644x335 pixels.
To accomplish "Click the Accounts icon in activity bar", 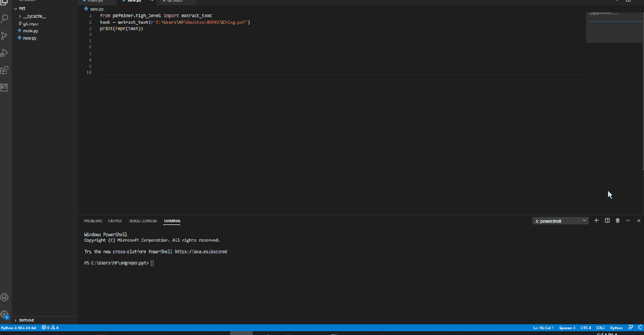I will [5, 297].
